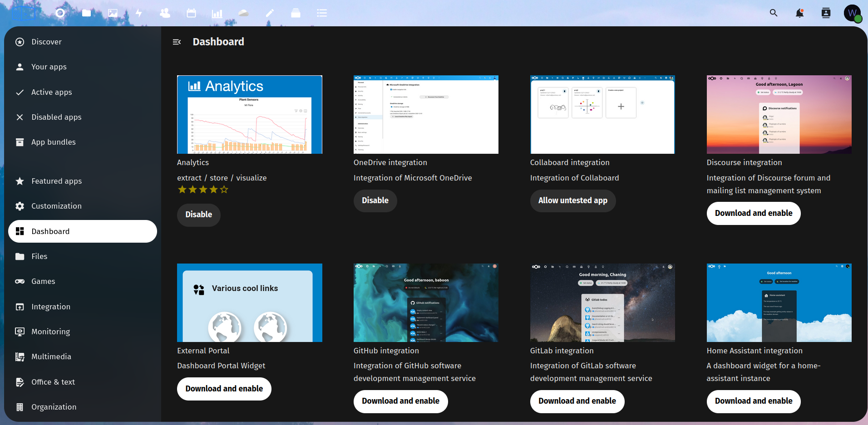Disable the Analytics app
This screenshot has height=425, width=868.
198,215
